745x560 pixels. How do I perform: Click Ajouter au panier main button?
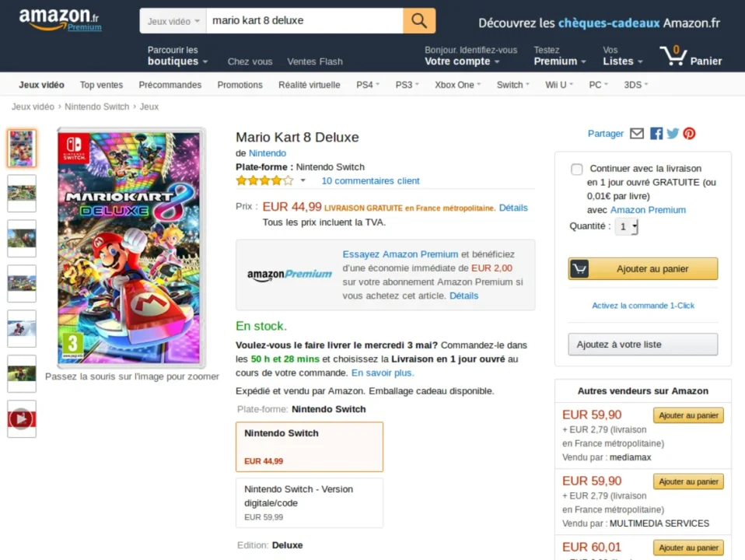pyautogui.click(x=643, y=269)
